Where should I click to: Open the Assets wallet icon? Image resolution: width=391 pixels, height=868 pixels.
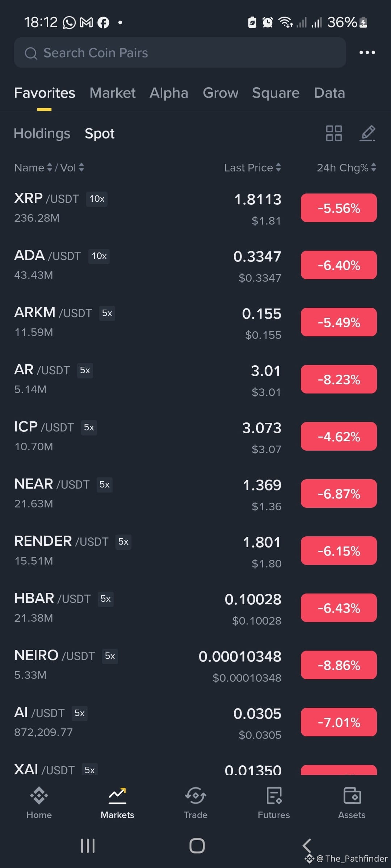(x=352, y=795)
